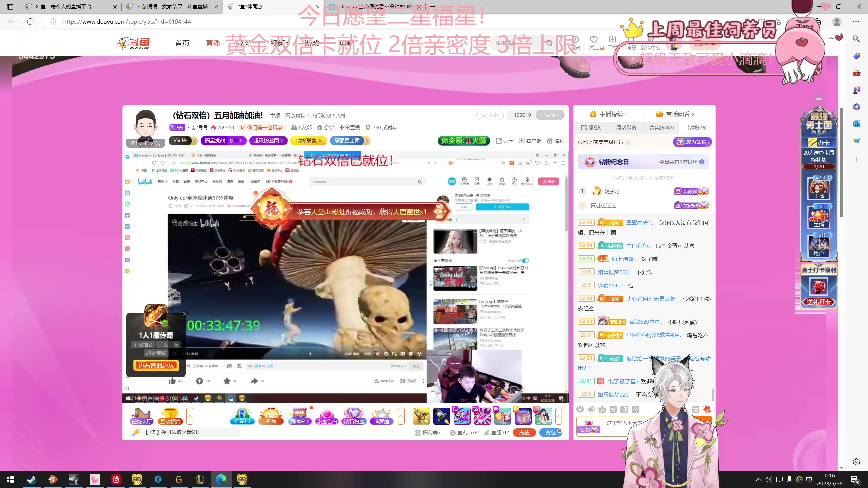Open the 潮玩盒子 icon

tap(300, 416)
